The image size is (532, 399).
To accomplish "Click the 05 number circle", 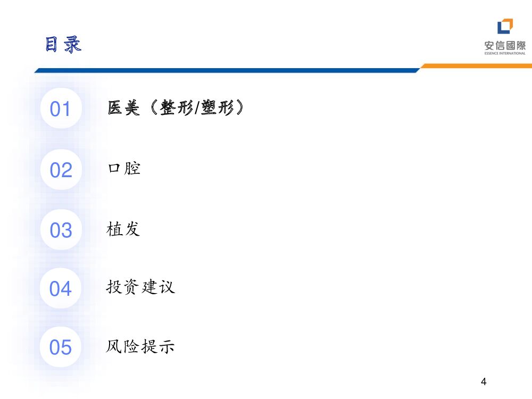I will 60,347.
